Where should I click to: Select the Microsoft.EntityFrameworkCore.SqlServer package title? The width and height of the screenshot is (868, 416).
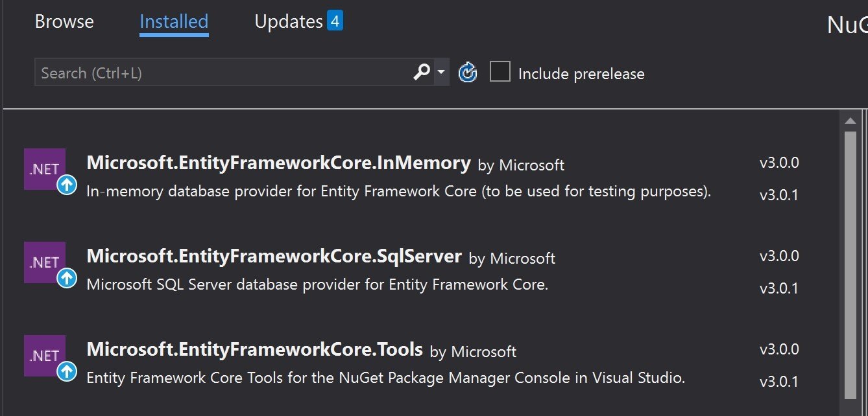274,256
